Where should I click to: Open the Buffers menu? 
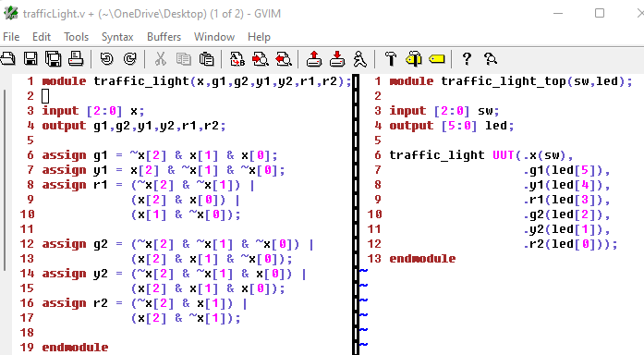click(x=164, y=37)
